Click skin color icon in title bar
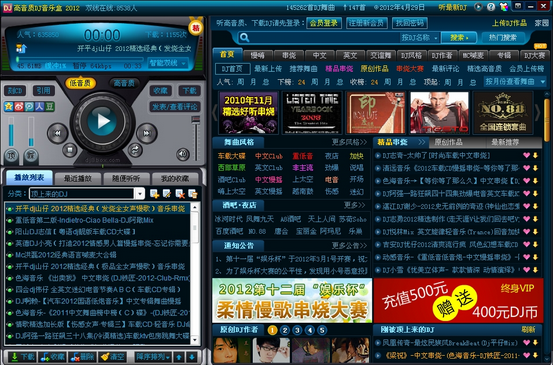 click(504, 7)
